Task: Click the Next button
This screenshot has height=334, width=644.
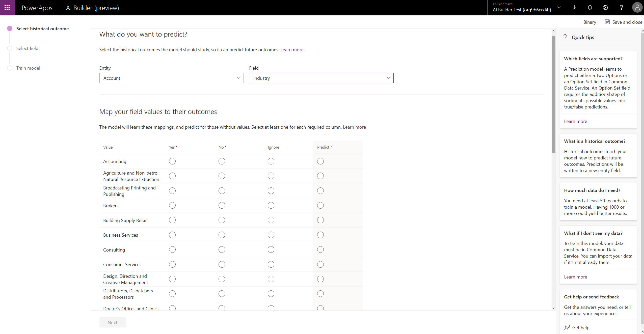Action: 112,322
